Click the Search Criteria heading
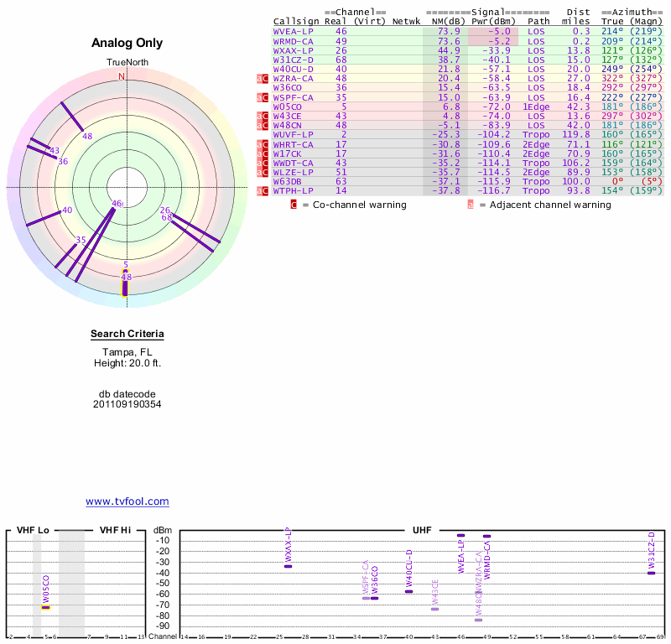Image resolution: width=671 pixels, height=644 pixels. point(127,335)
